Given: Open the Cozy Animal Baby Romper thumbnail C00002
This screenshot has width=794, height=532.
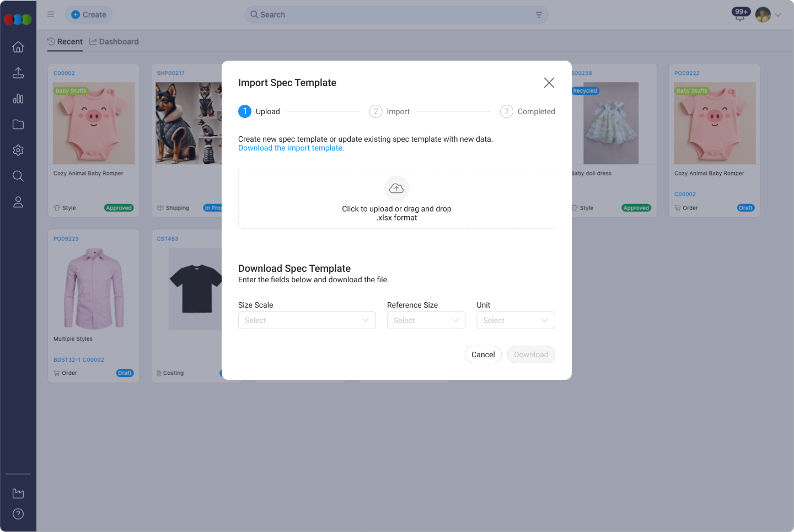Looking at the screenshot, I should coord(94,123).
